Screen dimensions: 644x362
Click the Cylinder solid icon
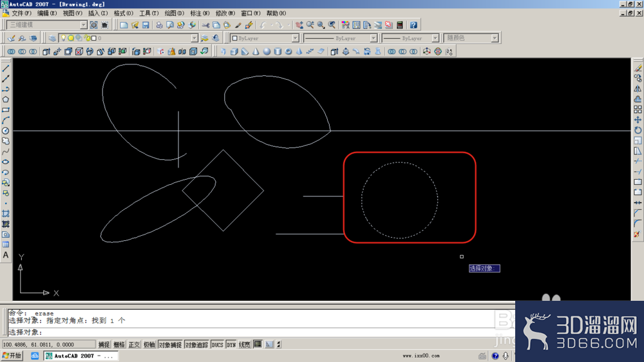(x=278, y=52)
